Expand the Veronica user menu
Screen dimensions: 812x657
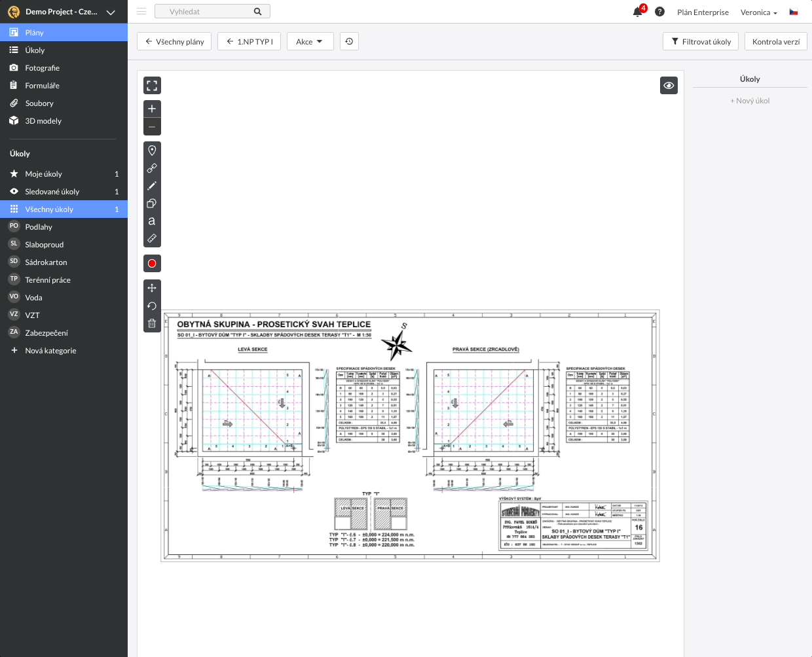point(758,12)
